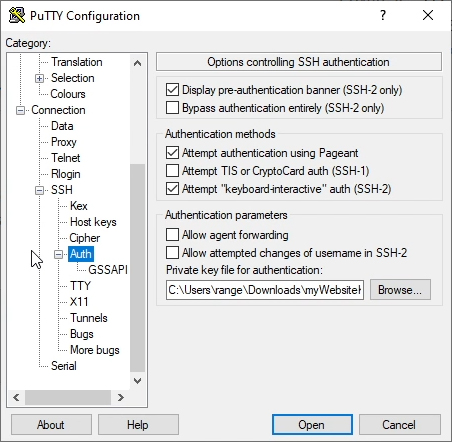Expand the Selection tree node
The height and width of the screenshot is (442, 452).
(x=39, y=78)
